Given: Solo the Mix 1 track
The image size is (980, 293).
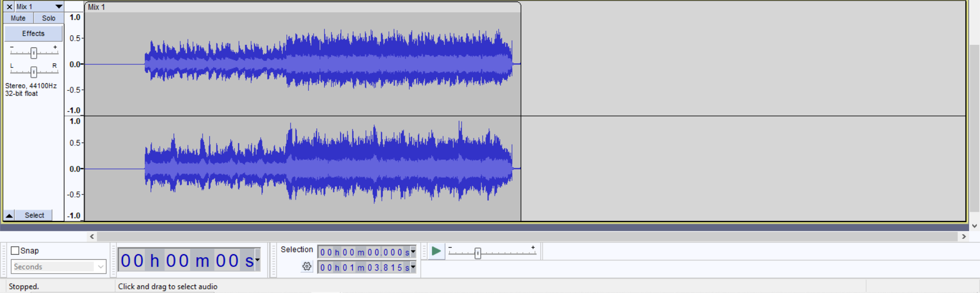Looking at the screenshot, I should pyautogui.click(x=48, y=18).
